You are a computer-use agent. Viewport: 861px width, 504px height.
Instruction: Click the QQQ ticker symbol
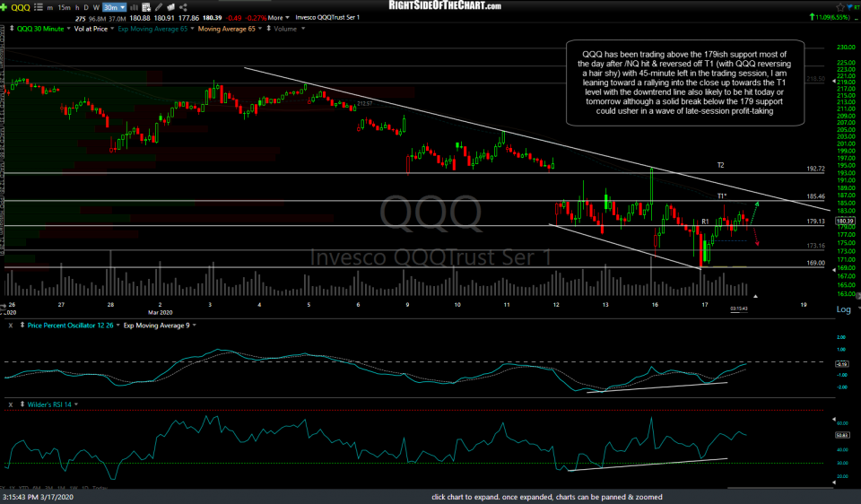pyautogui.click(x=22, y=5)
